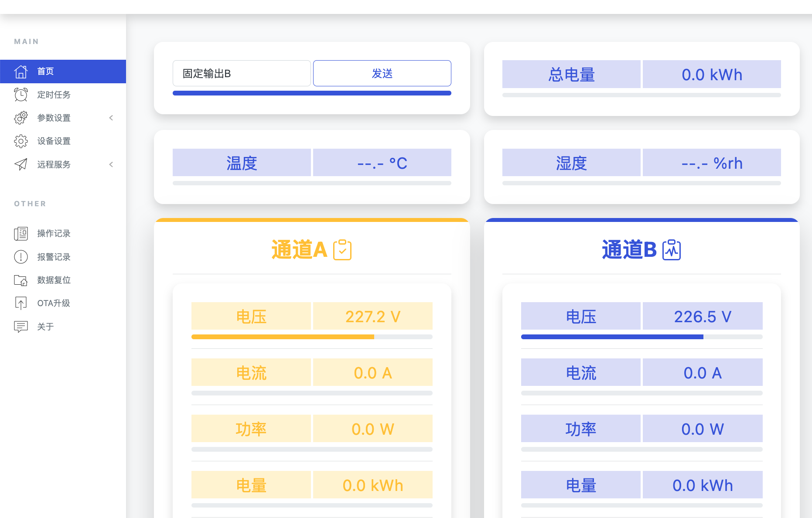The height and width of the screenshot is (518, 812).
Task: Open the 参数设置 menu label
Action: [x=54, y=118]
